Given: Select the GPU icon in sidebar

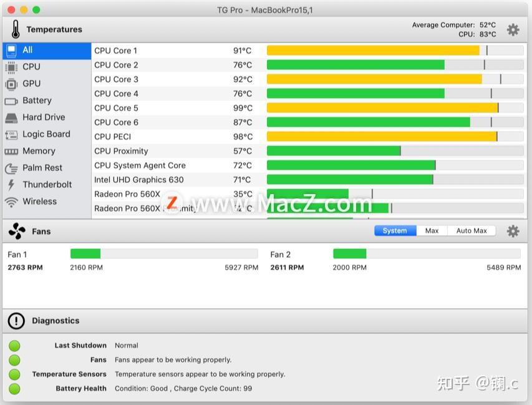Looking at the screenshot, I should click(11, 84).
